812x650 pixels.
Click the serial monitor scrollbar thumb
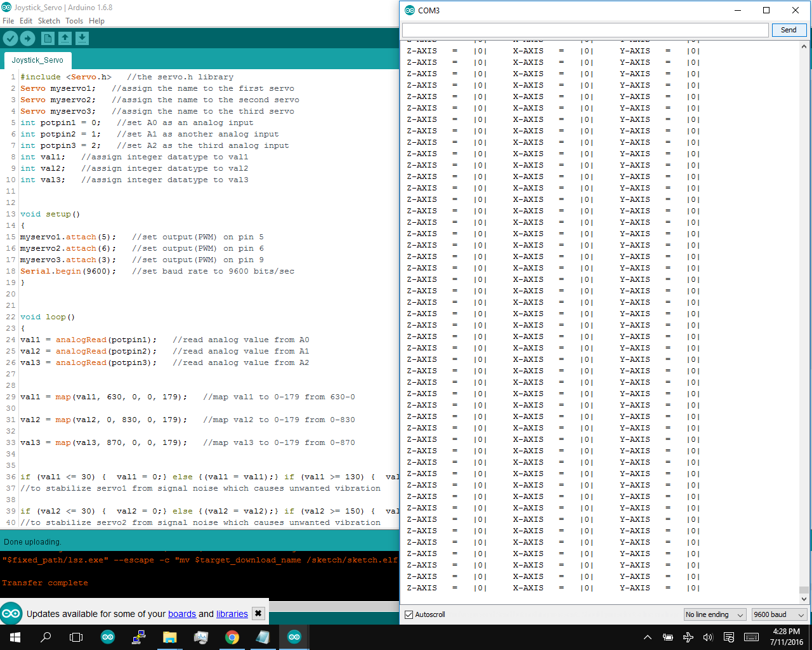click(x=804, y=590)
